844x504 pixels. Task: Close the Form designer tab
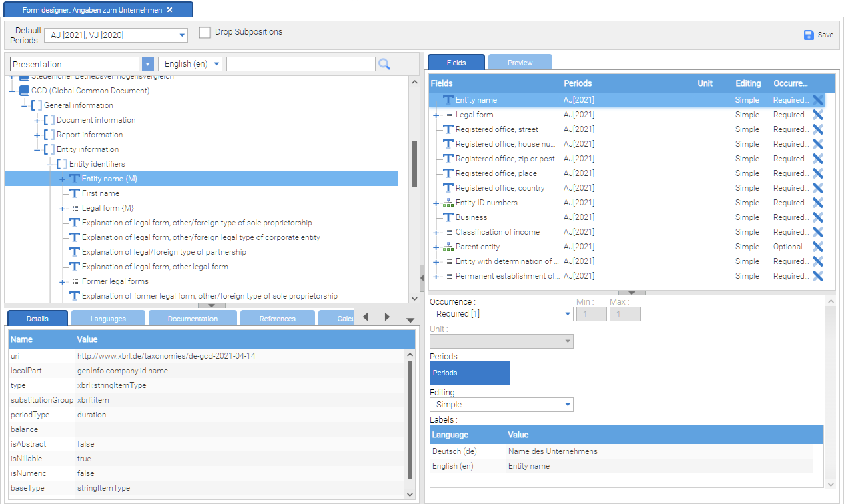click(x=169, y=10)
